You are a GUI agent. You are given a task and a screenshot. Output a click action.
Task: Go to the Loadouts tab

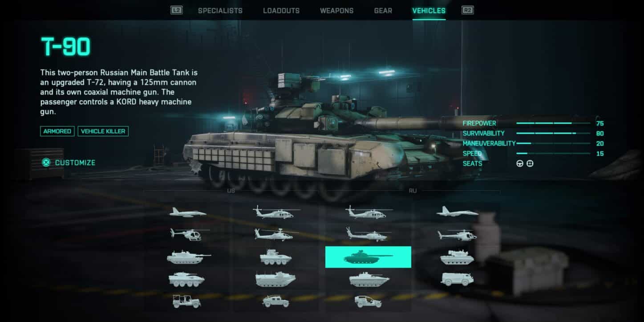pyautogui.click(x=281, y=11)
